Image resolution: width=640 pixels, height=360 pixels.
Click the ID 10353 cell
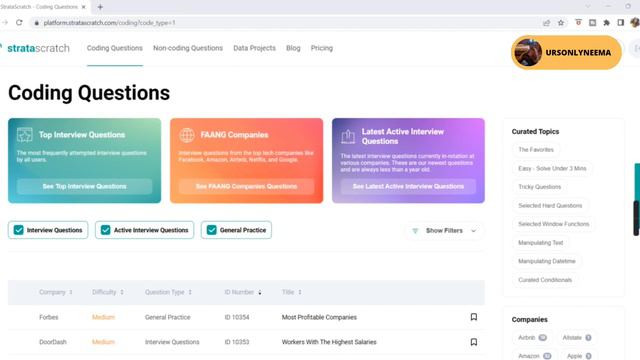(237, 342)
